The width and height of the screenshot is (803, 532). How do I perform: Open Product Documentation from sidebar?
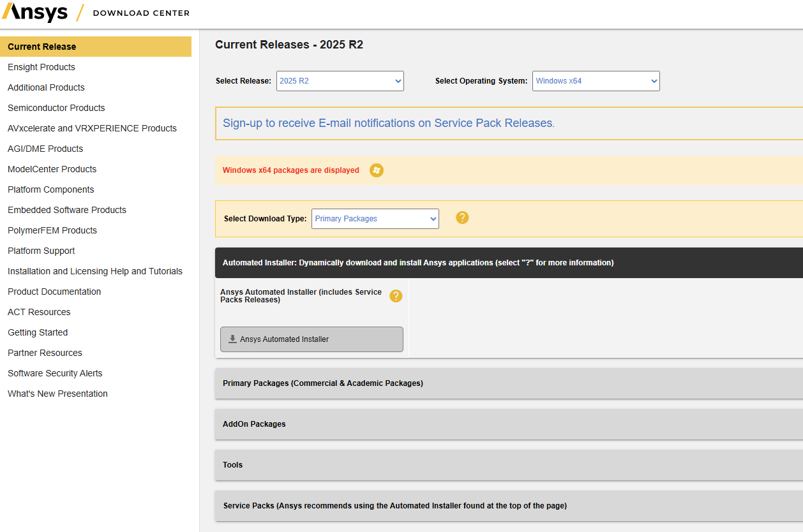coord(54,292)
